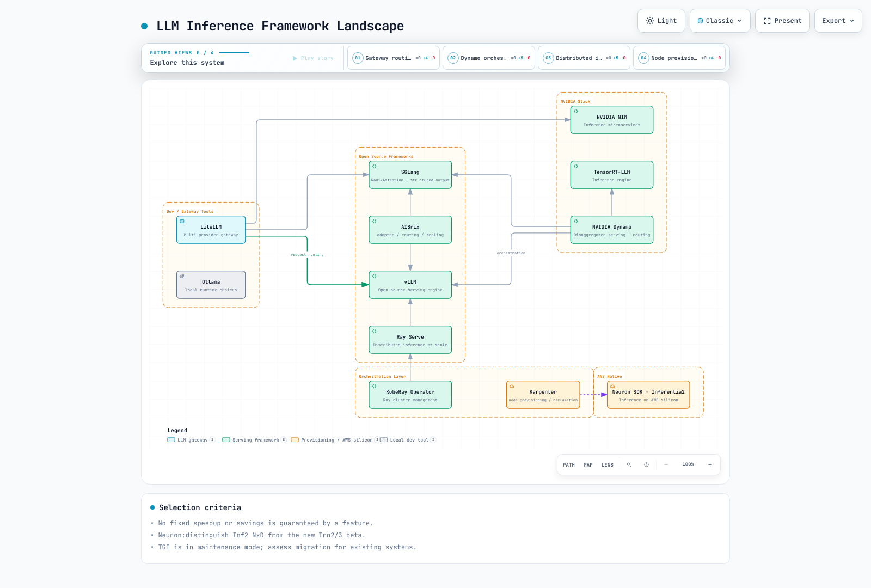
Task: Click the sun icon in Light button
Action: [x=650, y=21]
